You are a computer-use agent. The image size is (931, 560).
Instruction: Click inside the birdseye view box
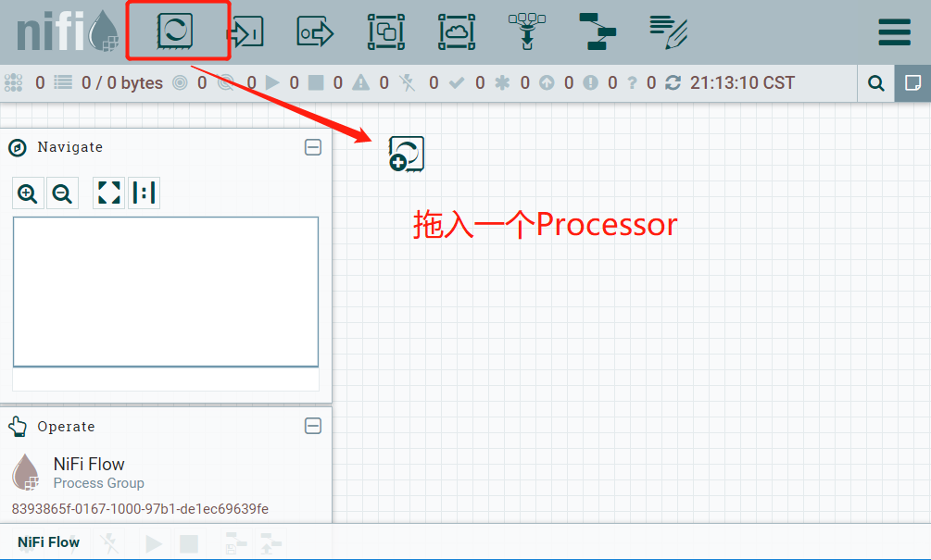point(166,292)
